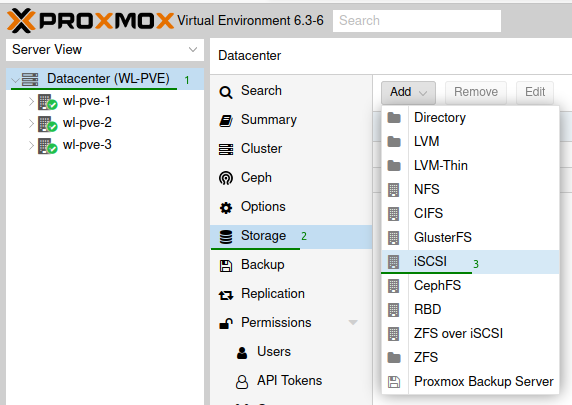Click the Remove button

click(476, 92)
